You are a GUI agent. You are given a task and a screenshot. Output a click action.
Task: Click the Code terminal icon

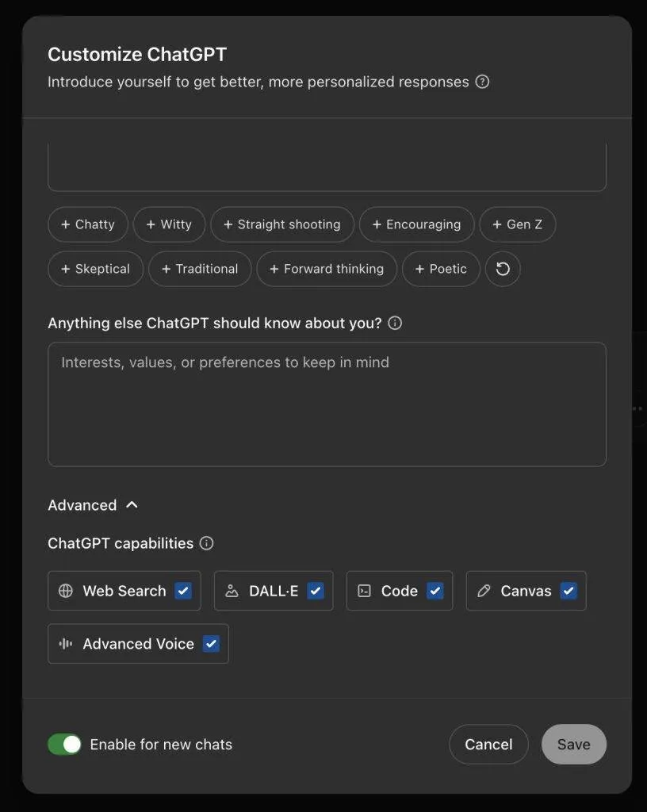[364, 591]
